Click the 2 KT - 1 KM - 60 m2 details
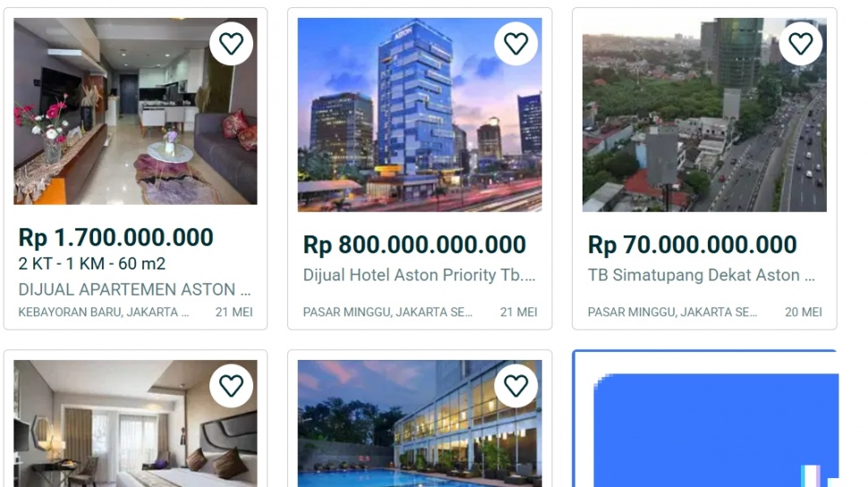 coord(92,264)
